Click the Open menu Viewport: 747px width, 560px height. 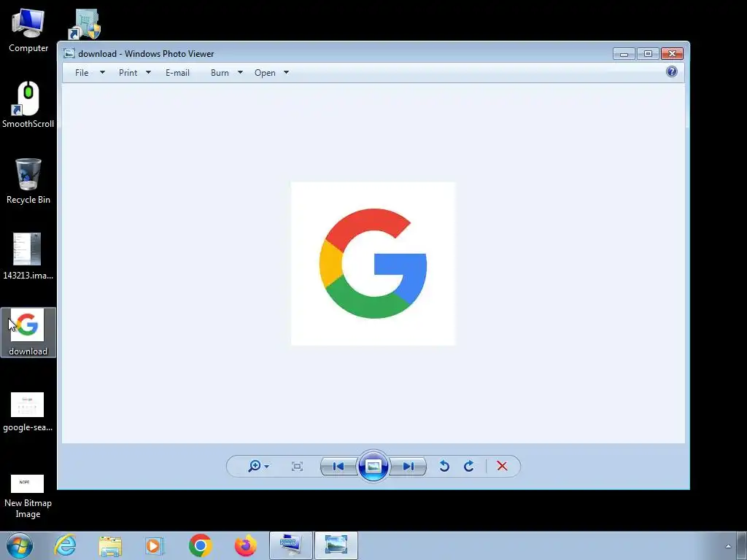(265, 73)
